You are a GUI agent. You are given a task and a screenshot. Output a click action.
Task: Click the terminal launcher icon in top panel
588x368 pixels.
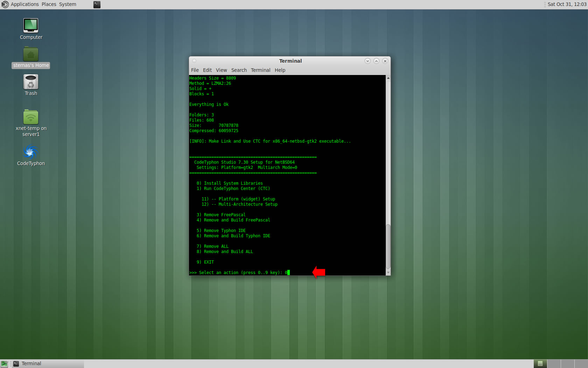point(97,5)
